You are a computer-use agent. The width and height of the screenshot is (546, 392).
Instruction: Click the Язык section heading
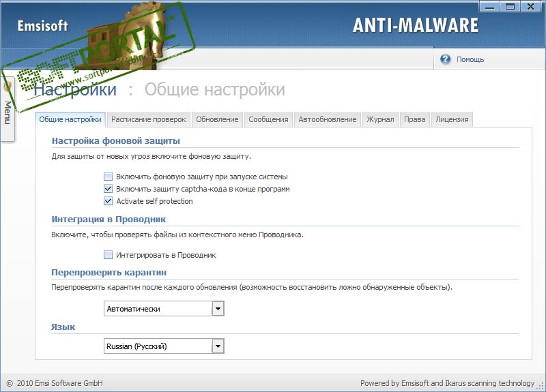(63, 327)
